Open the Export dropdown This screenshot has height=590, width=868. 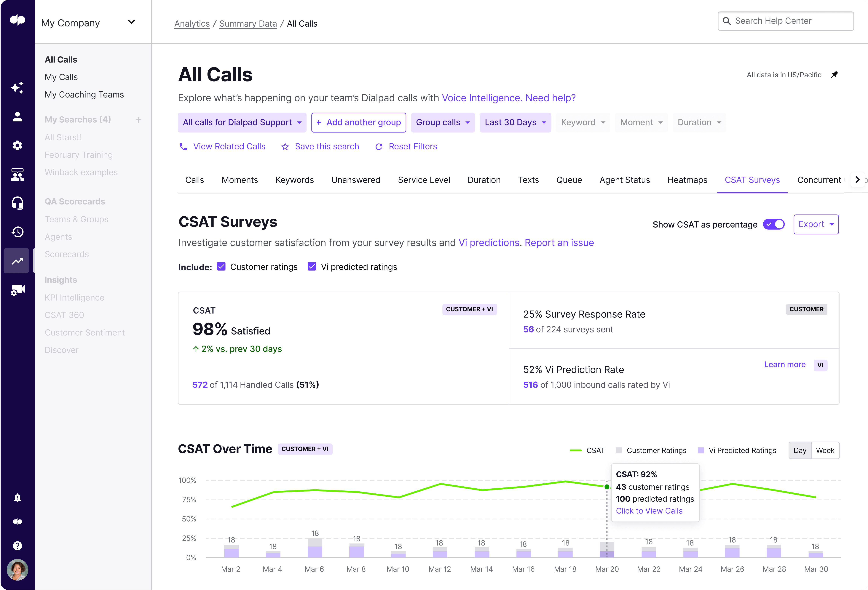(816, 224)
